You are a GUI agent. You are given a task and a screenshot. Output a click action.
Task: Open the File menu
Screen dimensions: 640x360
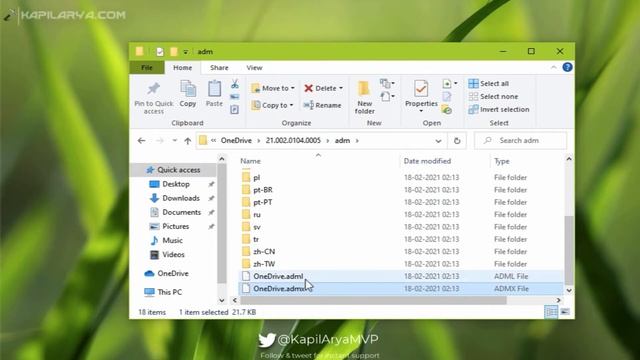point(147,68)
